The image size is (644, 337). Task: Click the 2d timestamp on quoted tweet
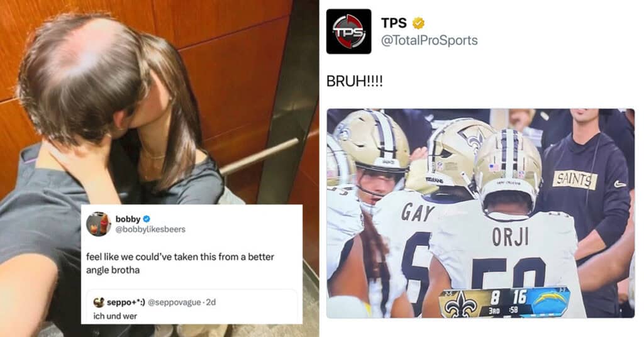pyautogui.click(x=211, y=302)
